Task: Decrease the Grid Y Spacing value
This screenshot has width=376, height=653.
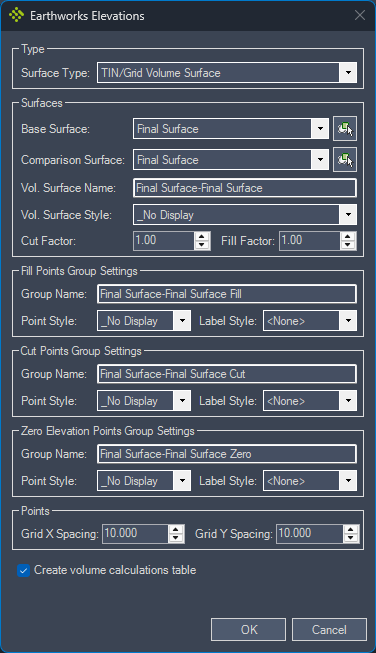Action: 351,538
